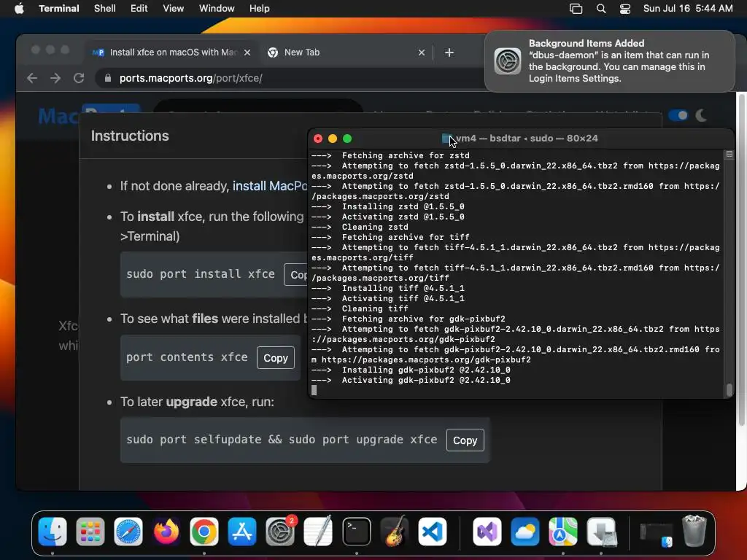This screenshot has height=560, width=747.
Task: Follow the install MacPorts link
Action: coord(270,186)
